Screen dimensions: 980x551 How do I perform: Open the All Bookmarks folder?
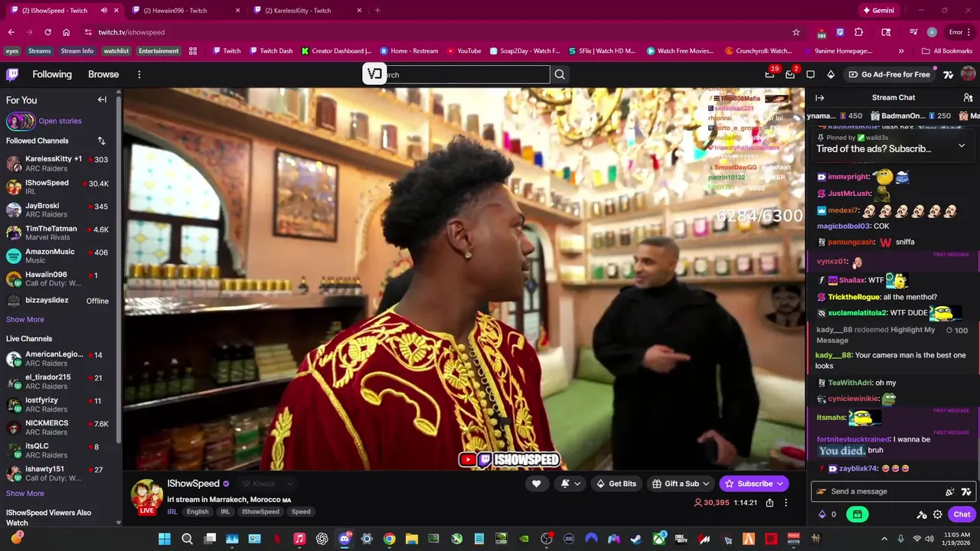(x=947, y=51)
